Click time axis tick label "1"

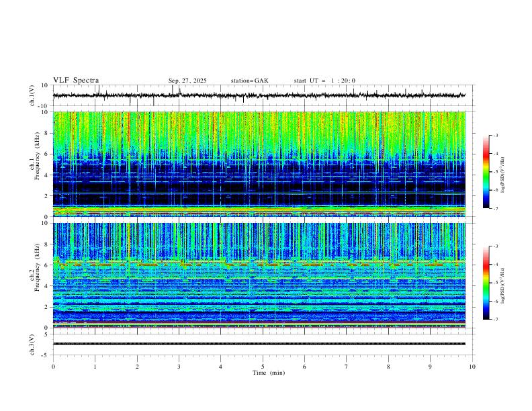(x=95, y=367)
